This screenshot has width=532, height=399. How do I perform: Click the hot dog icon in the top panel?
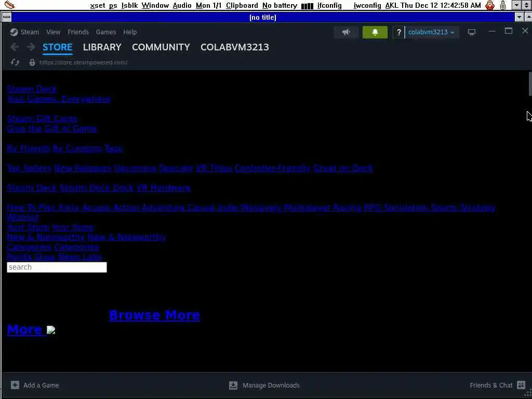[10, 5]
